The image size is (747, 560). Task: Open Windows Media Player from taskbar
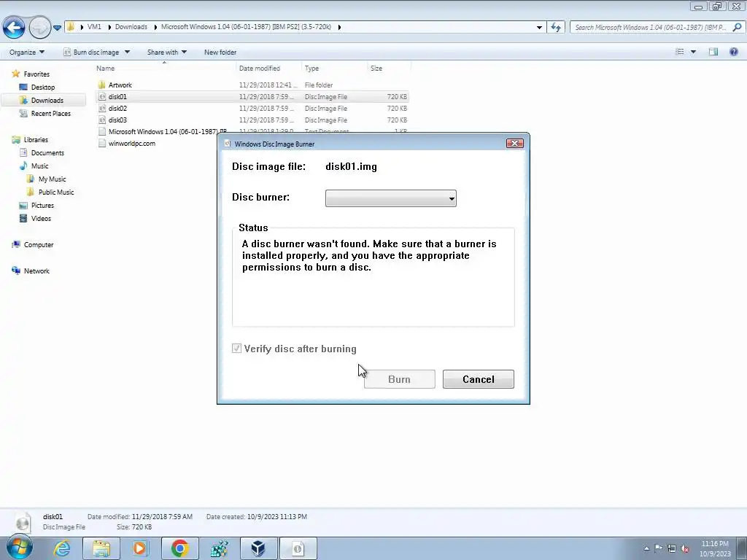click(141, 548)
